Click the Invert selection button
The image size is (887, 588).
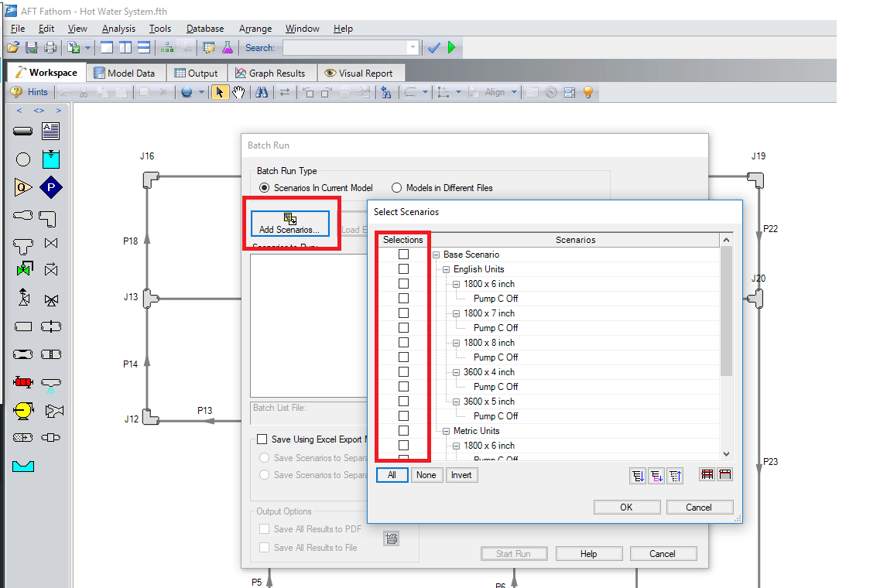point(461,475)
